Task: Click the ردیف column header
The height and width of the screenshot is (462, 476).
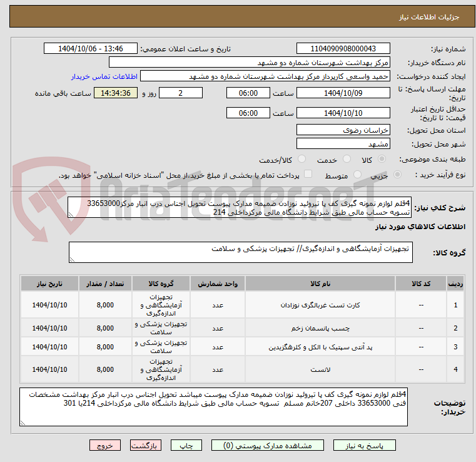Action: 455,284
